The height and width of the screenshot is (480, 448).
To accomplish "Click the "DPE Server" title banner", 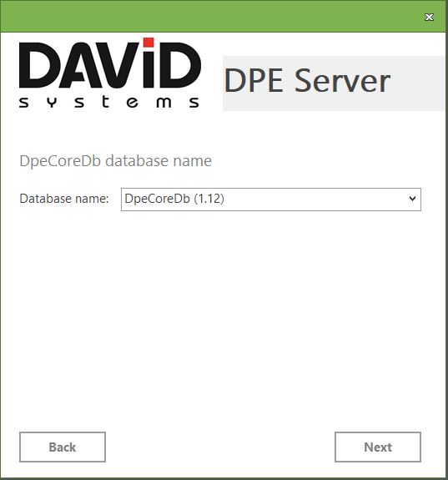I will pyautogui.click(x=334, y=83).
